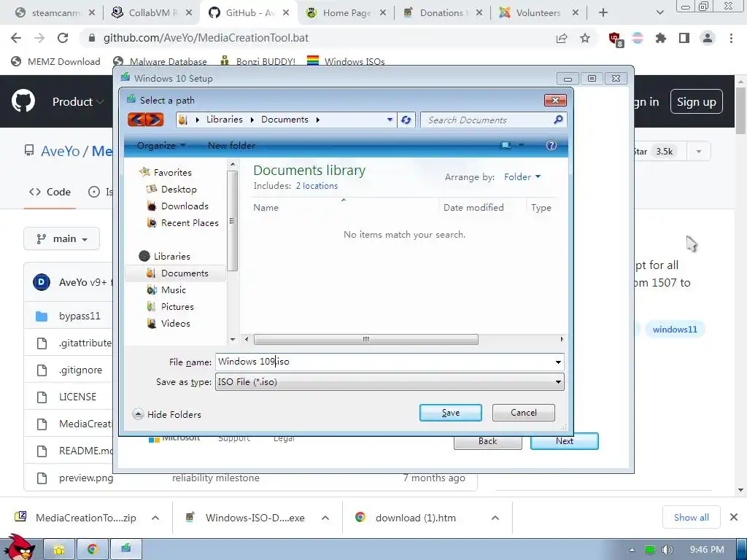Click the File name text field
This screenshot has width=747, height=560.
[x=384, y=362]
